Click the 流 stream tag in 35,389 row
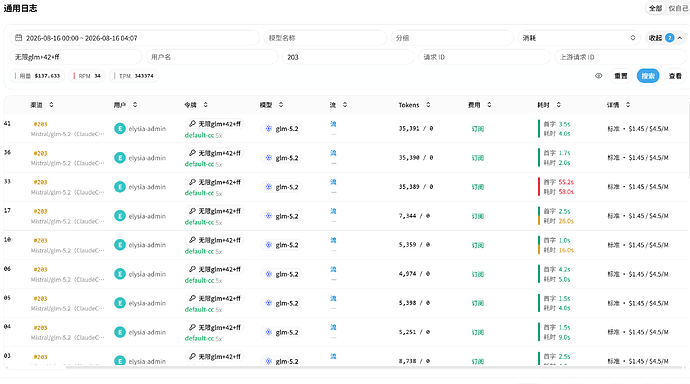Screen dimensions: 690x384 click(333, 182)
